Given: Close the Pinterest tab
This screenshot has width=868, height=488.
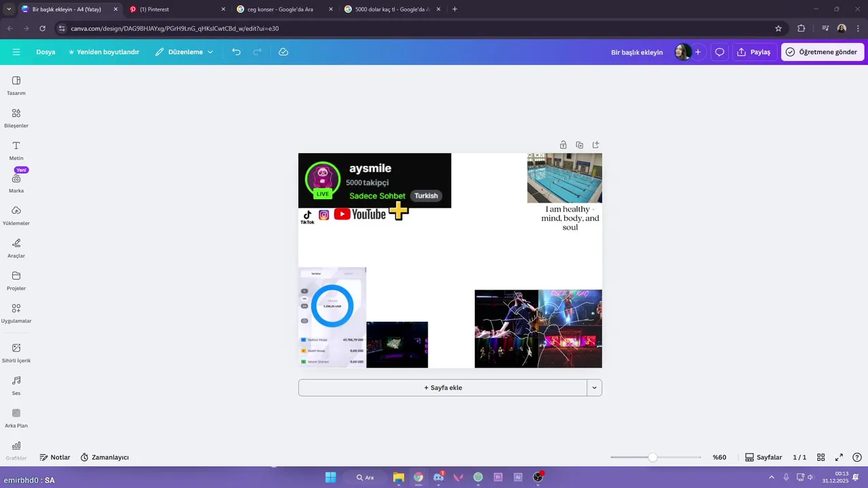Looking at the screenshot, I should 223,9.
